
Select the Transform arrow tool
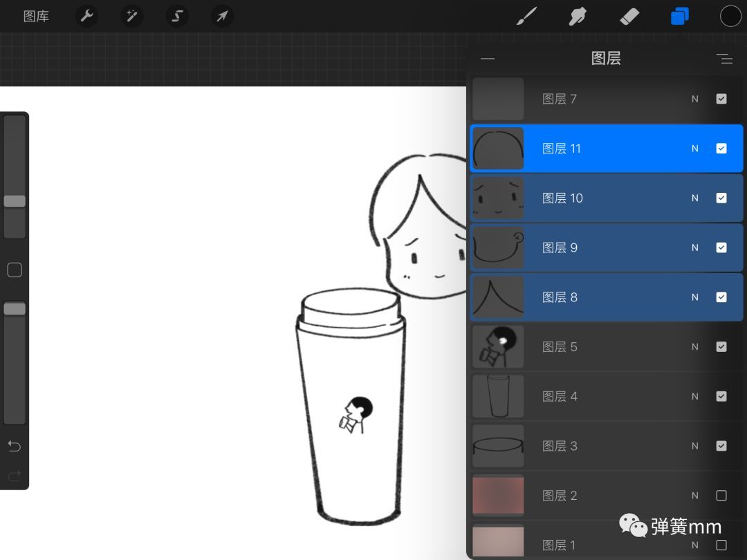pos(222,16)
